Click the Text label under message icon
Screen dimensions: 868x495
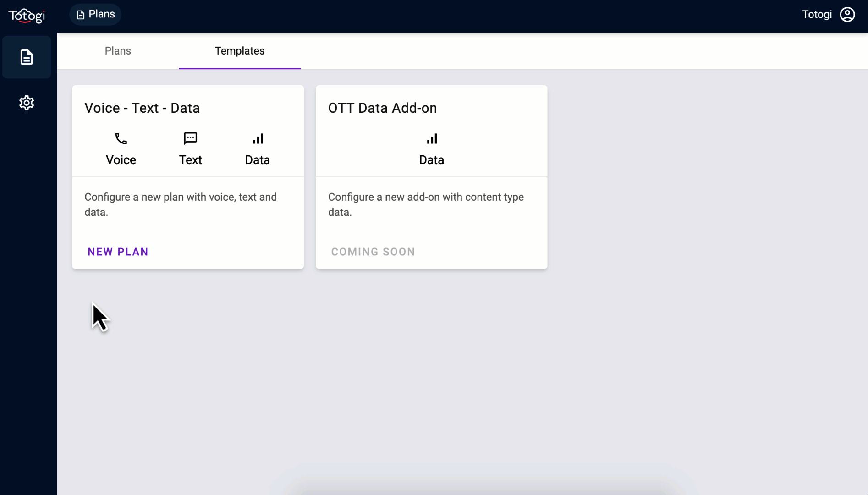click(190, 160)
